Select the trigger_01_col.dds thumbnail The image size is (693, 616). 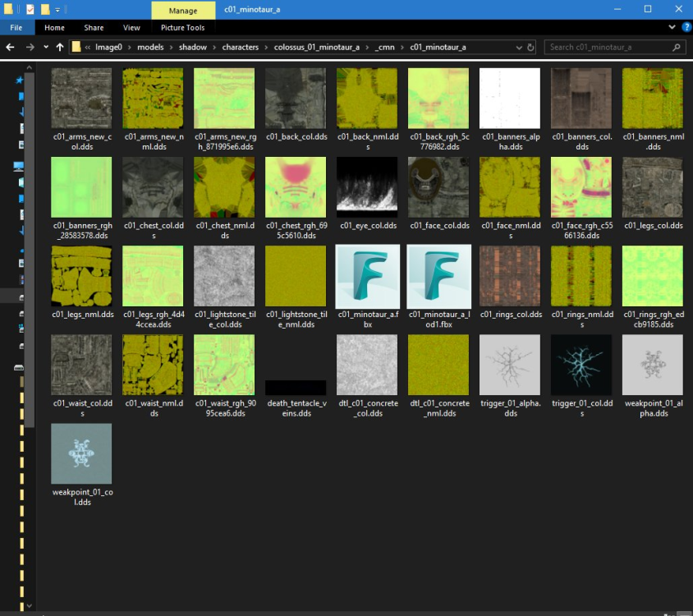tap(581, 364)
